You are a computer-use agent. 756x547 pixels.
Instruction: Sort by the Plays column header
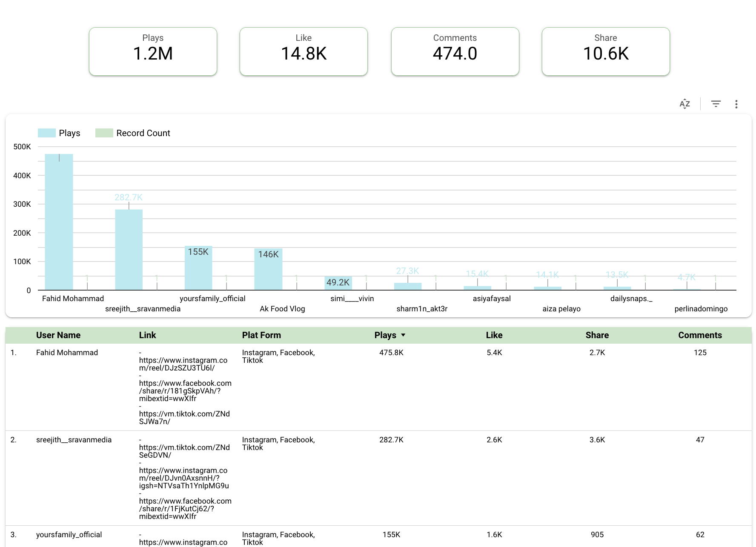pyautogui.click(x=385, y=335)
